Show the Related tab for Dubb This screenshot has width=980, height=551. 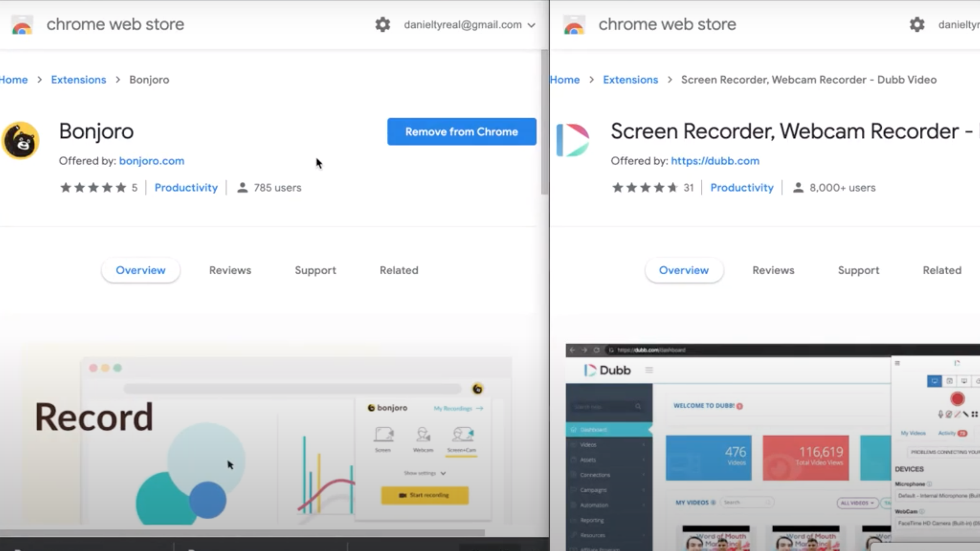pos(942,270)
